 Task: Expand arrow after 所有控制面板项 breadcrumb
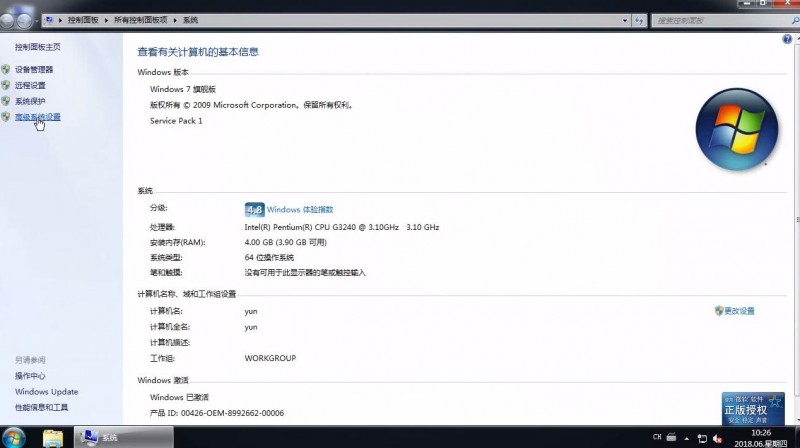click(175, 20)
